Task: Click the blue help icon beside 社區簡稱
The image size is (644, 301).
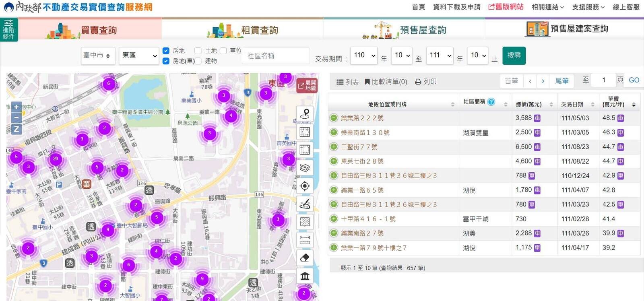Action: point(491,102)
